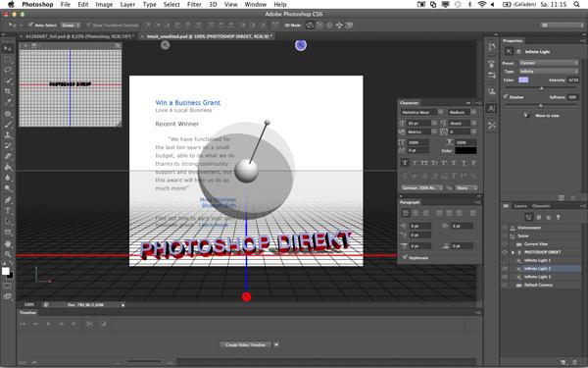
Task: Filter 3D panel by whole scene
Action: (x=529, y=217)
